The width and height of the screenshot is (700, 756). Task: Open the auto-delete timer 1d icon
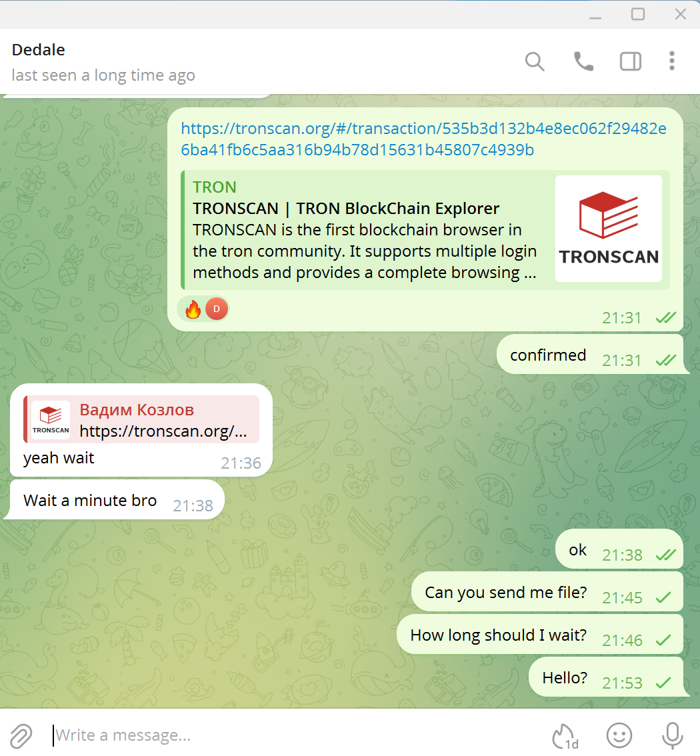pos(565,736)
